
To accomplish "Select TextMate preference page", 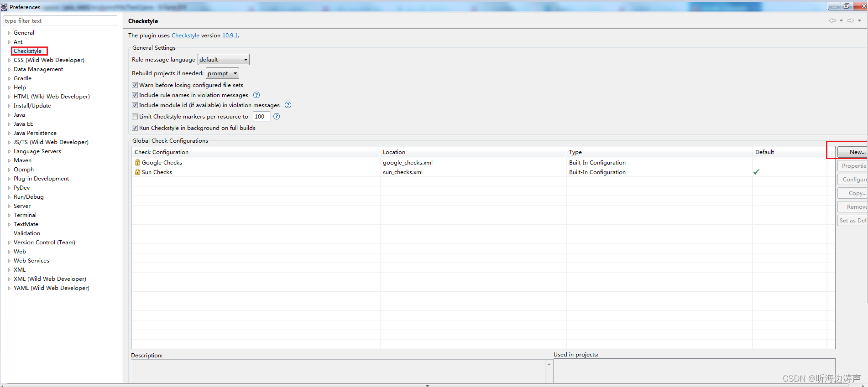I will [26, 224].
